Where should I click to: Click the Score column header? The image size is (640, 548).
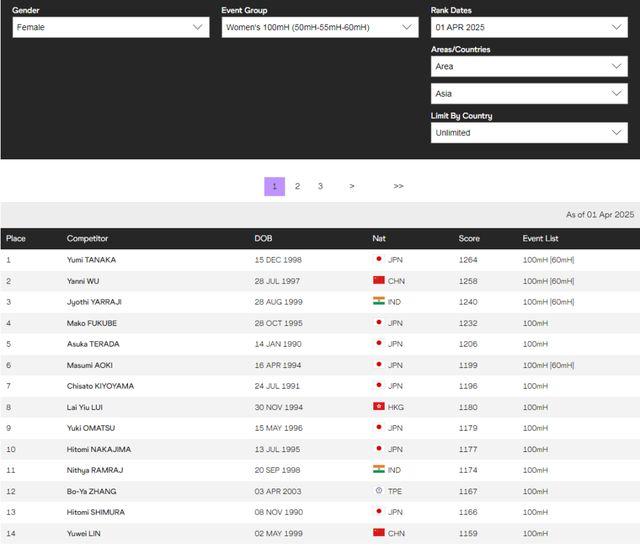(x=469, y=238)
